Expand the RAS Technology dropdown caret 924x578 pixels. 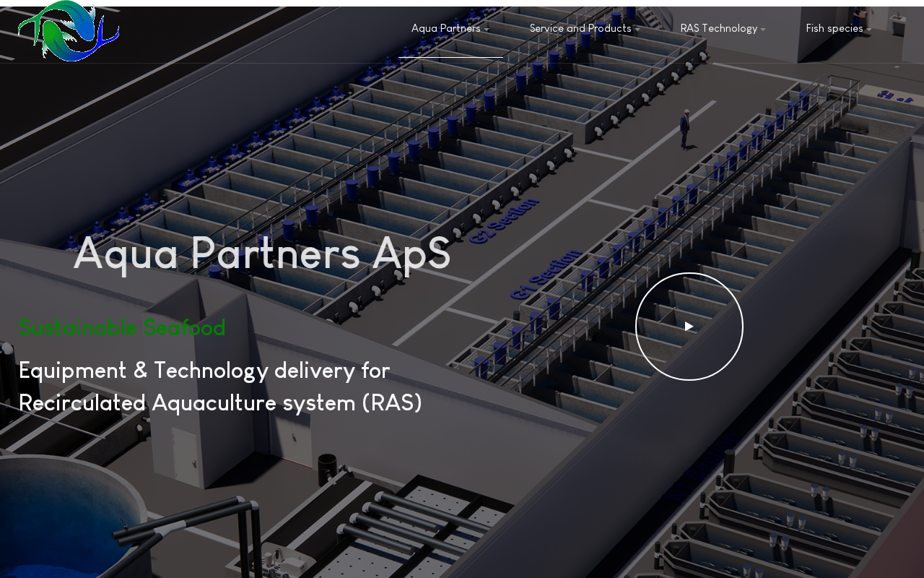coord(763,30)
